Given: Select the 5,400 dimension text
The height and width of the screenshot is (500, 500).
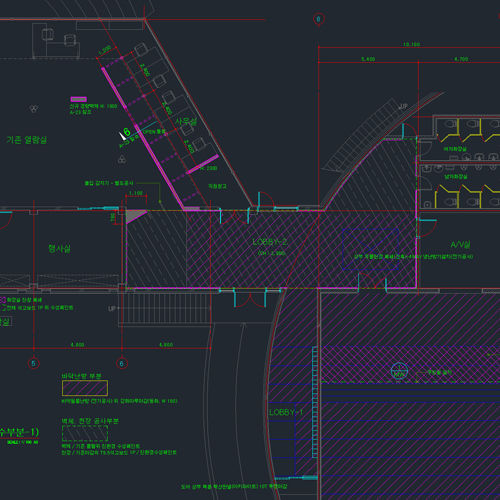Looking at the screenshot, I should pos(368,59).
